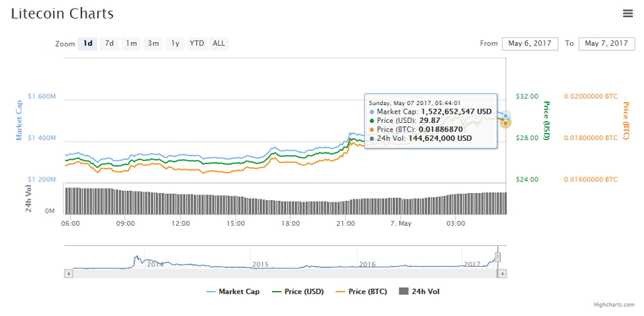
Task: Click the 7. May time axis label
Action: [401, 224]
